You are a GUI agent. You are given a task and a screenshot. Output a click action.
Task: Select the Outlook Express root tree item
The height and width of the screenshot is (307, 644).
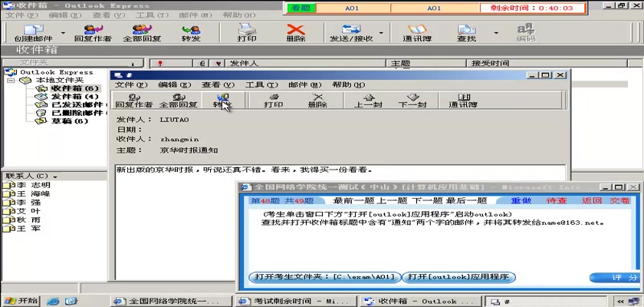pyautogui.click(x=57, y=72)
